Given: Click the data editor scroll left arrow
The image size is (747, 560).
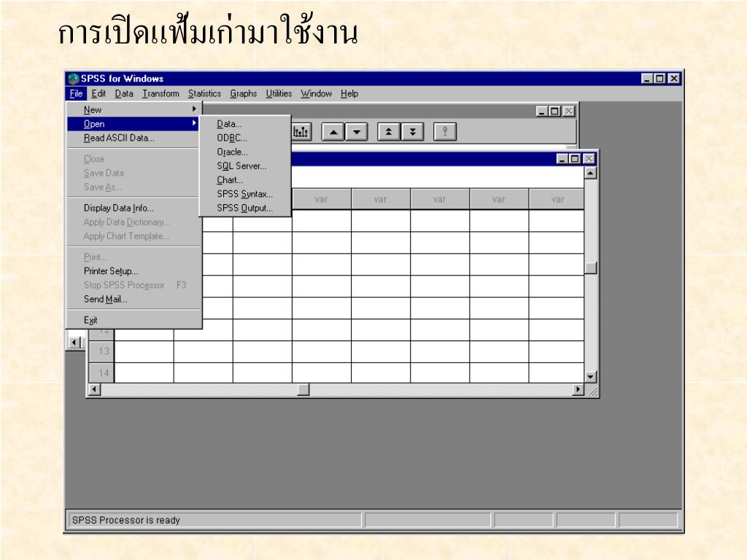Looking at the screenshot, I should click(94, 389).
